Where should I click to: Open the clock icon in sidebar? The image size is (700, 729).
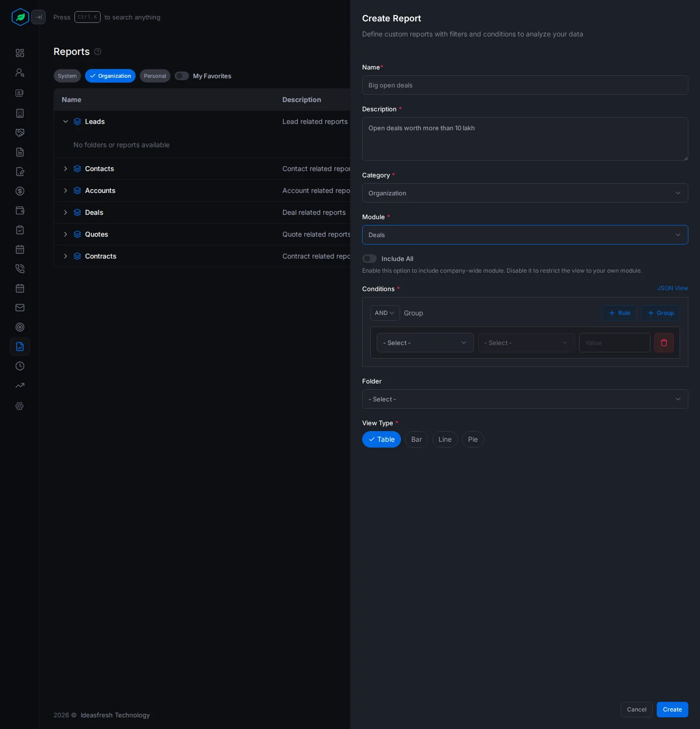20,366
